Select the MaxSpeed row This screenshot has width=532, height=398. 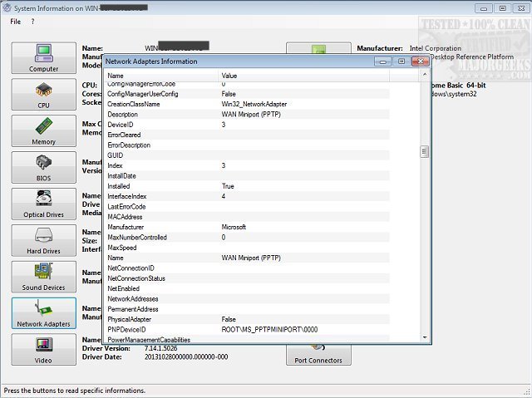(248, 248)
